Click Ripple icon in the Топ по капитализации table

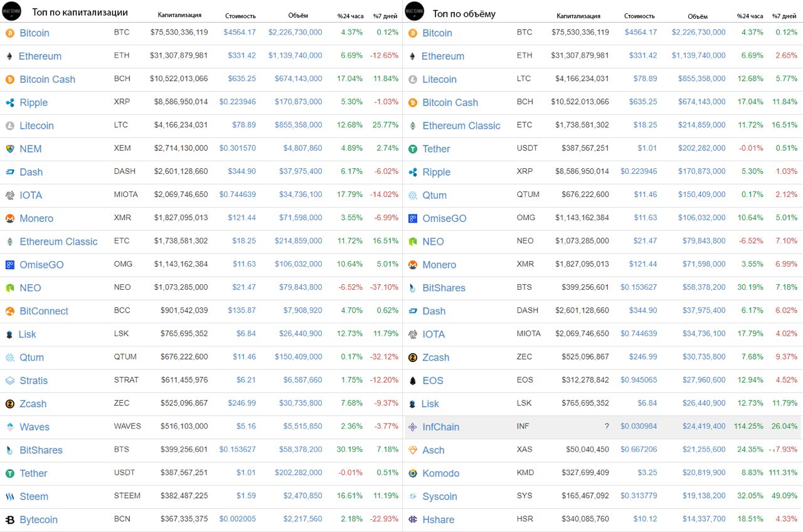(9, 102)
